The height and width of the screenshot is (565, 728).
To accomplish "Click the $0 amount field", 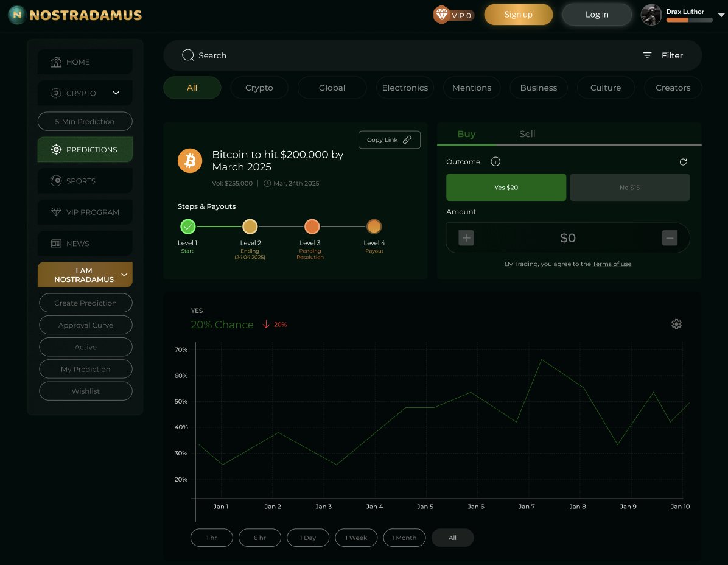I will tap(568, 237).
